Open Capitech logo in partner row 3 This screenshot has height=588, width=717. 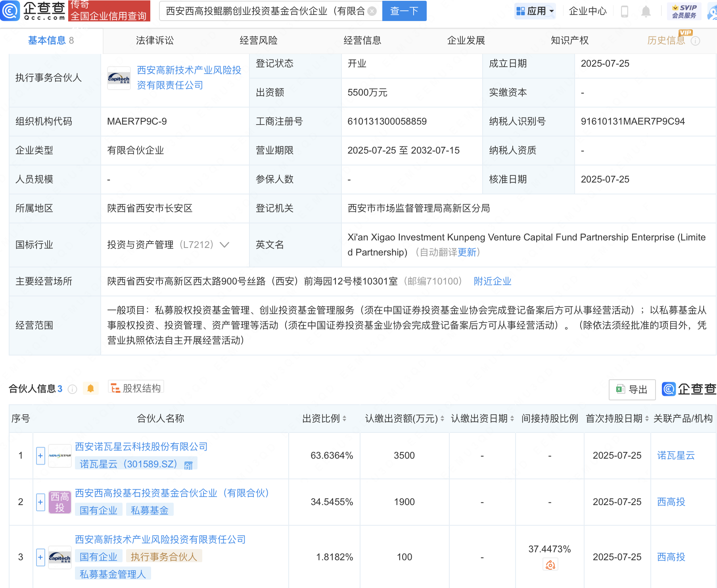point(60,557)
